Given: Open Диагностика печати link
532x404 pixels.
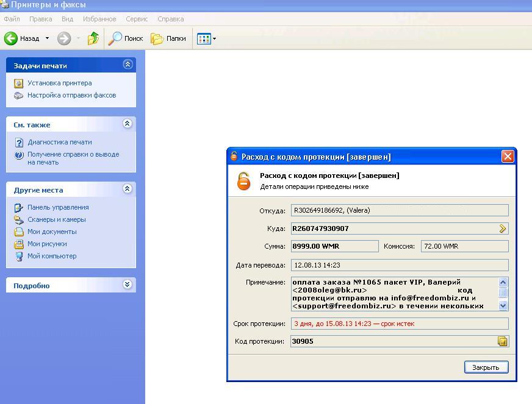Looking at the screenshot, I should point(60,142).
